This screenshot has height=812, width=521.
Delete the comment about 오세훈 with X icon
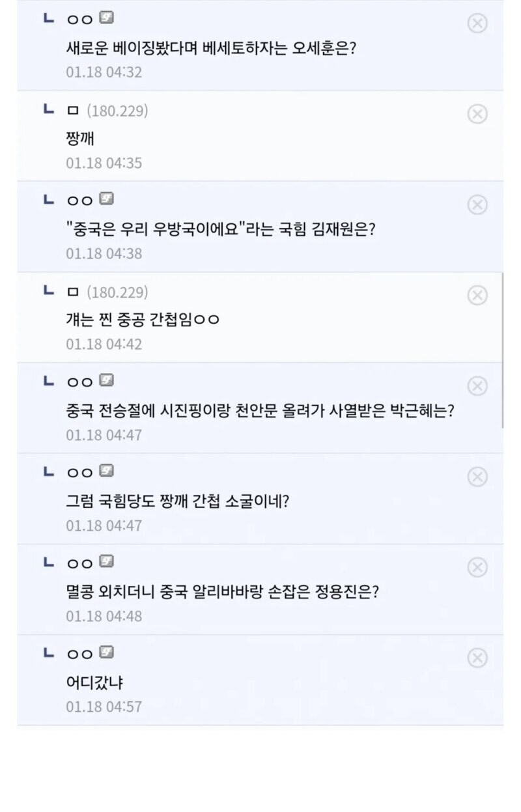[477, 23]
